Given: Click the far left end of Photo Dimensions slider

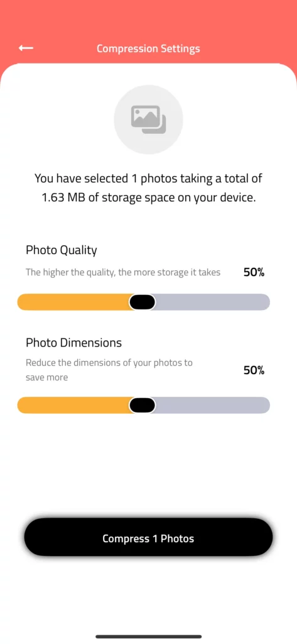Looking at the screenshot, I should [x=23, y=405].
